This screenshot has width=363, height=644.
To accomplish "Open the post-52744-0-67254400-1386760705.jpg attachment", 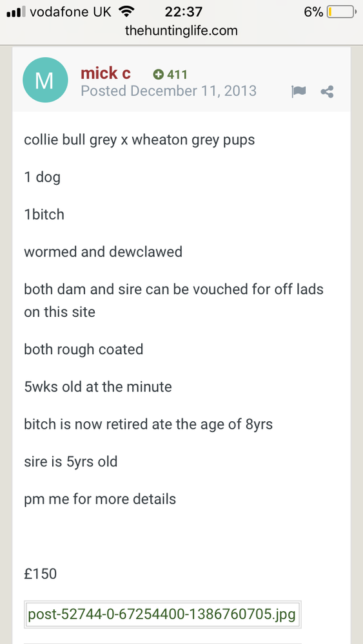I will [162, 614].
